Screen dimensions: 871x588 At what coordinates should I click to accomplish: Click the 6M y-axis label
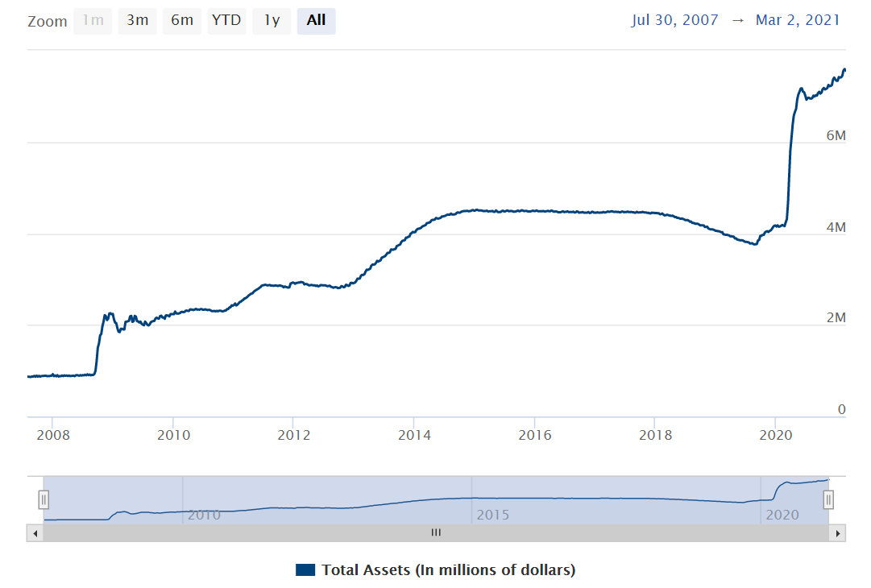(836, 135)
